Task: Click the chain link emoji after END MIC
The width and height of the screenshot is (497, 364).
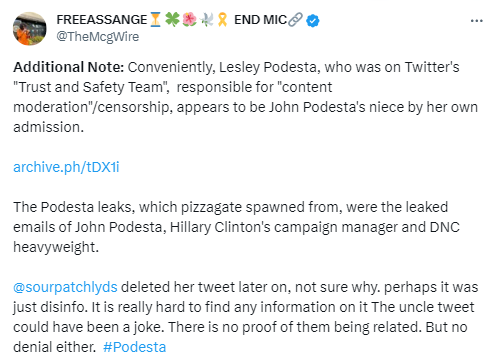Action: tap(295, 20)
